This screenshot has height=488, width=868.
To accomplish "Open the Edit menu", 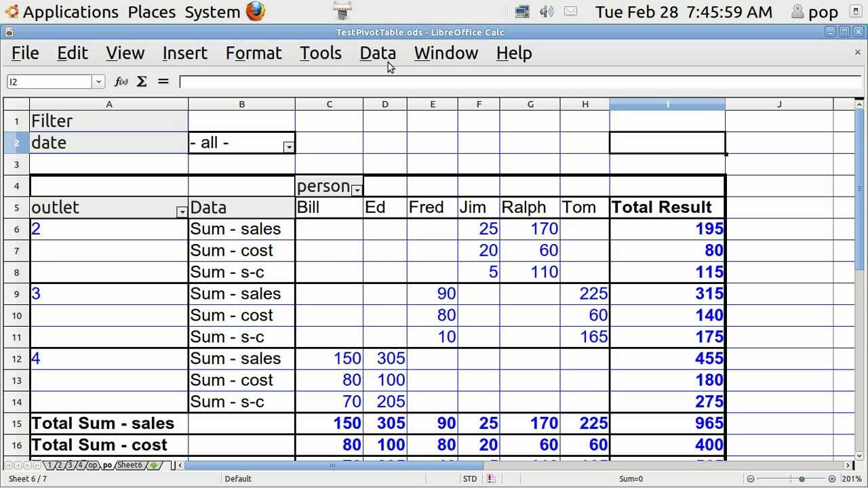I will coord(73,53).
